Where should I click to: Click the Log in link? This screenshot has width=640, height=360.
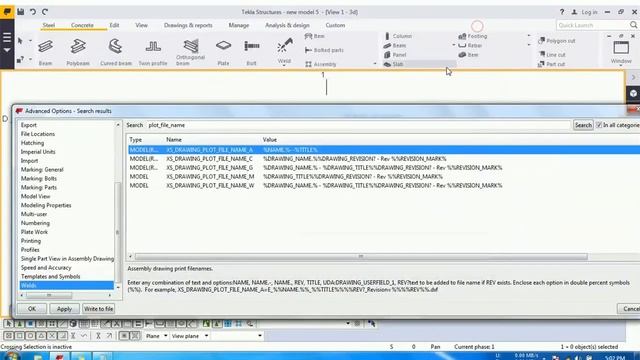point(589,12)
